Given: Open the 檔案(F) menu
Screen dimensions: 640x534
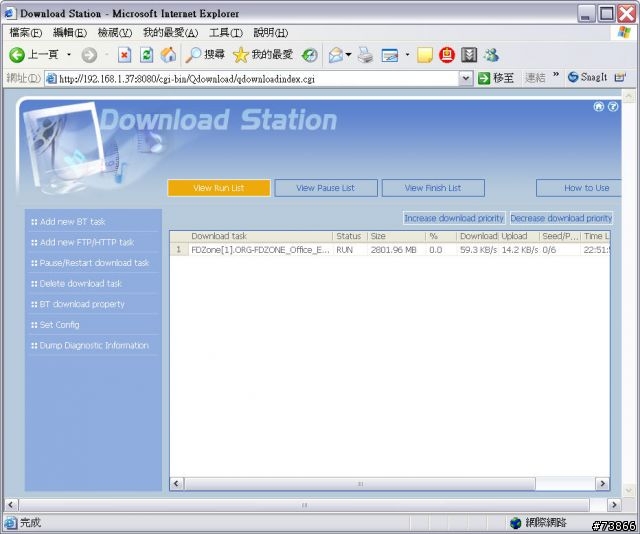Looking at the screenshot, I should tap(25, 32).
